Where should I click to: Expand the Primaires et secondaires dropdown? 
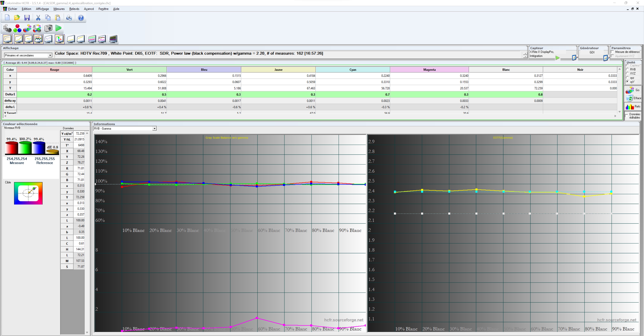tap(50, 55)
